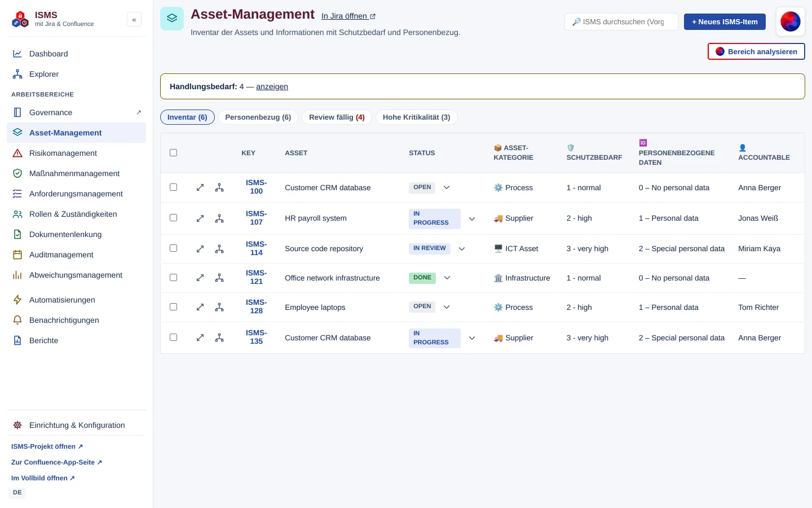Click the user avatar in top right
Image resolution: width=812 pixels, height=508 pixels.
point(791,21)
